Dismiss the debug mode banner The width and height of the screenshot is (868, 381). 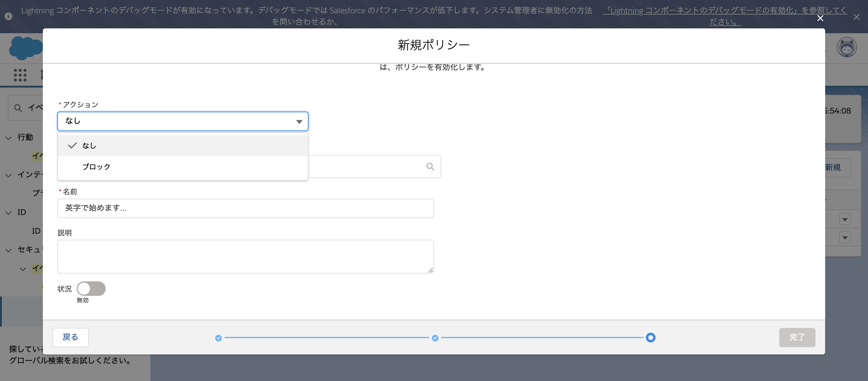coord(856,17)
